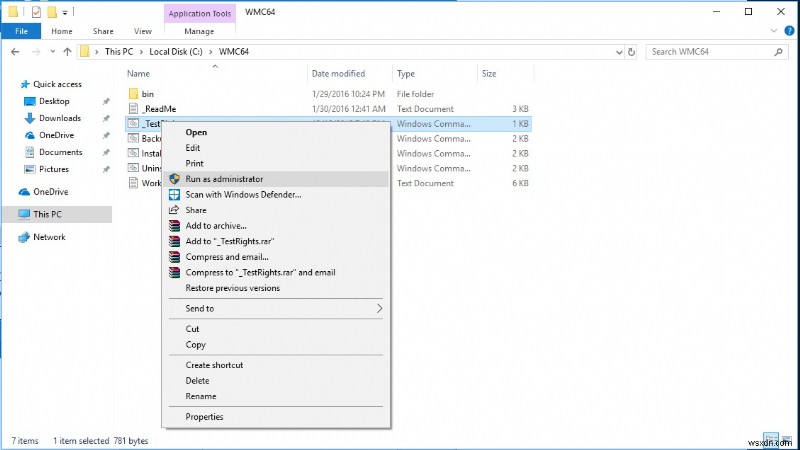
Task: Click the Share icon in context menu
Action: tap(174, 210)
